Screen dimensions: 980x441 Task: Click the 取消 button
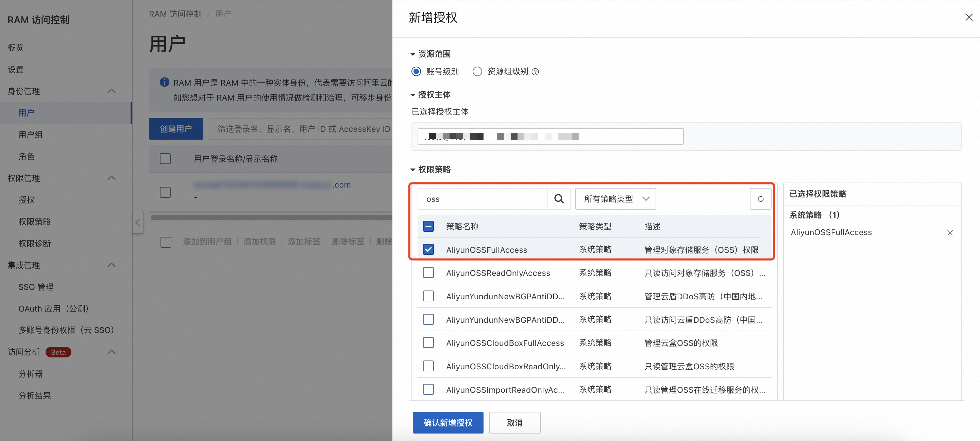coord(514,422)
